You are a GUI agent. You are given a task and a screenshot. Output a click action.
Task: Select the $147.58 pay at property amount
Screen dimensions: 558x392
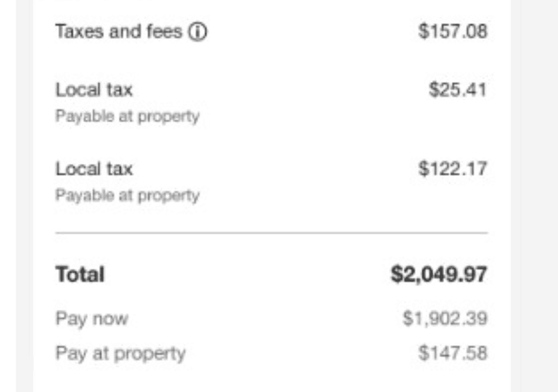click(453, 353)
